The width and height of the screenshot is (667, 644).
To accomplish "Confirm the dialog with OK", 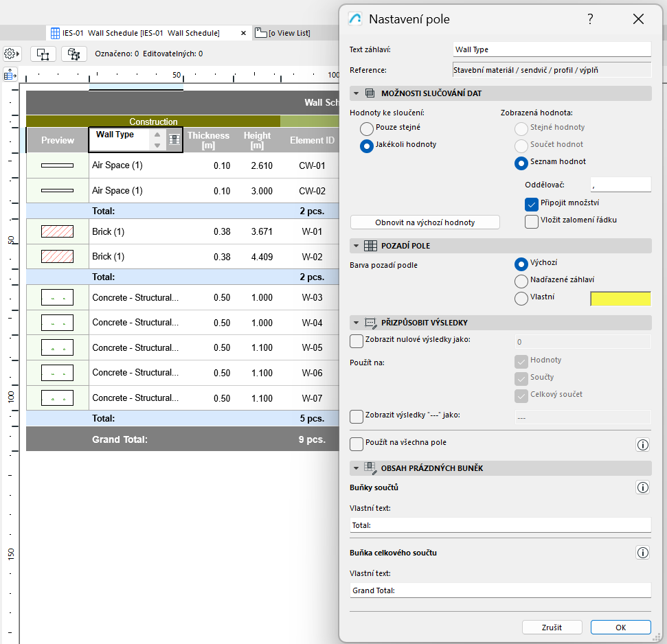I will click(x=620, y=627).
